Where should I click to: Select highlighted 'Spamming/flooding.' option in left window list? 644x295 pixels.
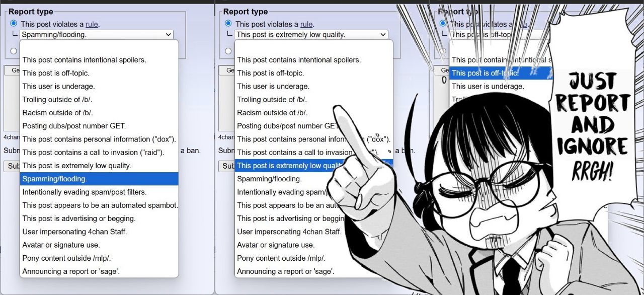coord(99,179)
